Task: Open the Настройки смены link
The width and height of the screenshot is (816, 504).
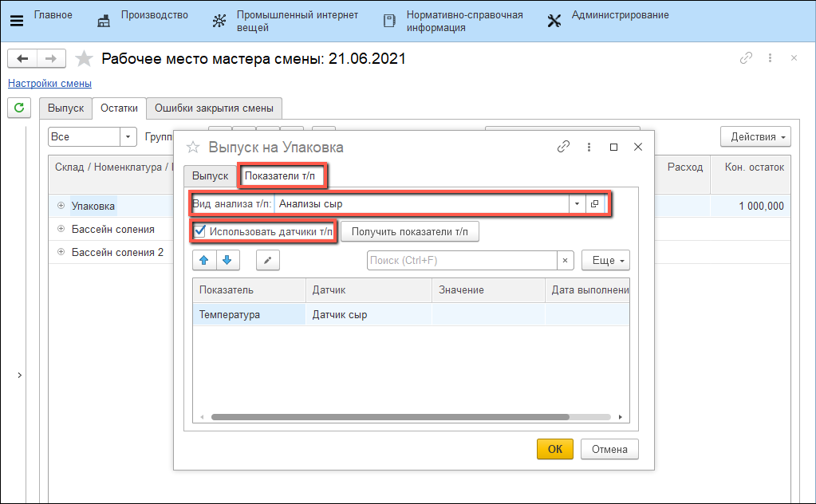Action: point(49,83)
